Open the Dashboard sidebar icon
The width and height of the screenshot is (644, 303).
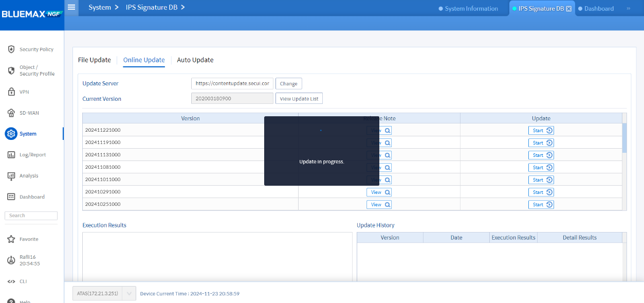tap(11, 197)
